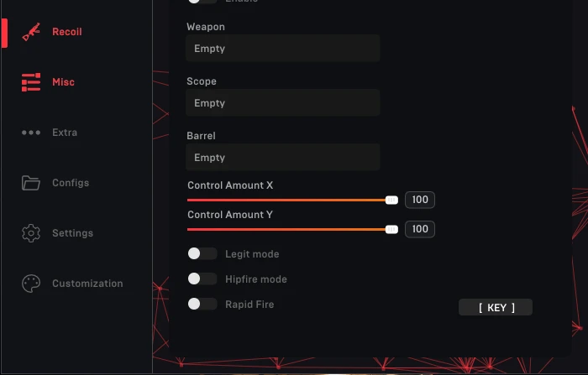Click the Settings gear icon
This screenshot has height=375, width=588.
pyautogui.click(x=31, y=233)
